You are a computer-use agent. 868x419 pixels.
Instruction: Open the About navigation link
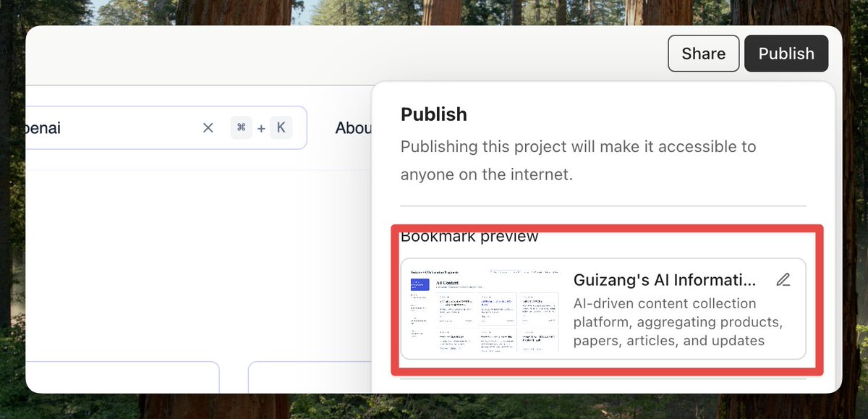pyautogui.click(x=354, y=128)
